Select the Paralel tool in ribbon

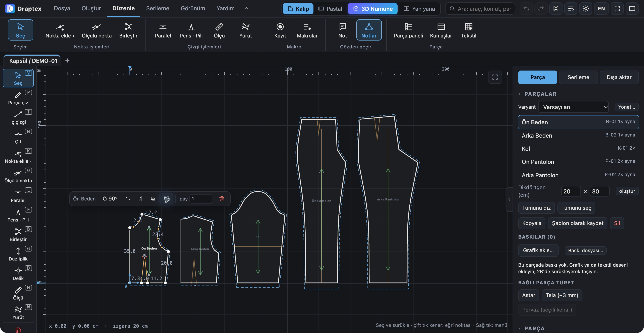coord(163,30)
